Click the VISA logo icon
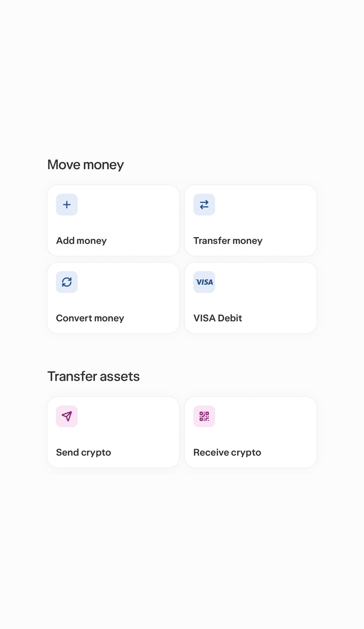 click(204, 282)
